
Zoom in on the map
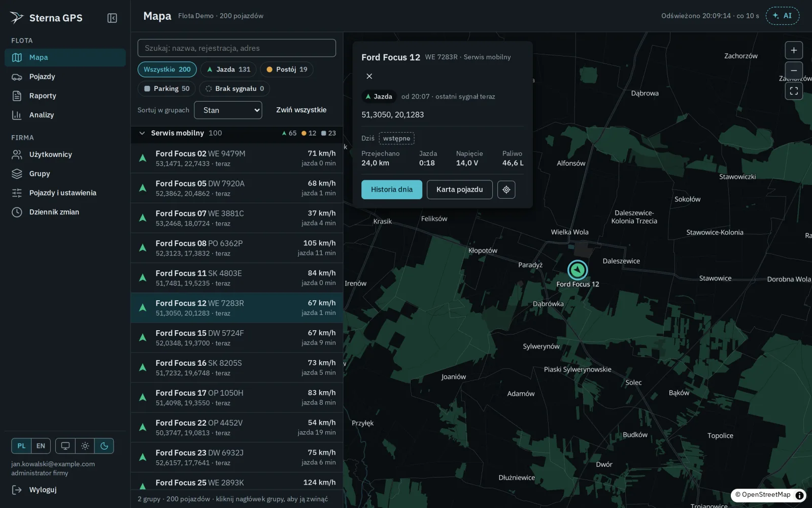click(x=794, y=50)
